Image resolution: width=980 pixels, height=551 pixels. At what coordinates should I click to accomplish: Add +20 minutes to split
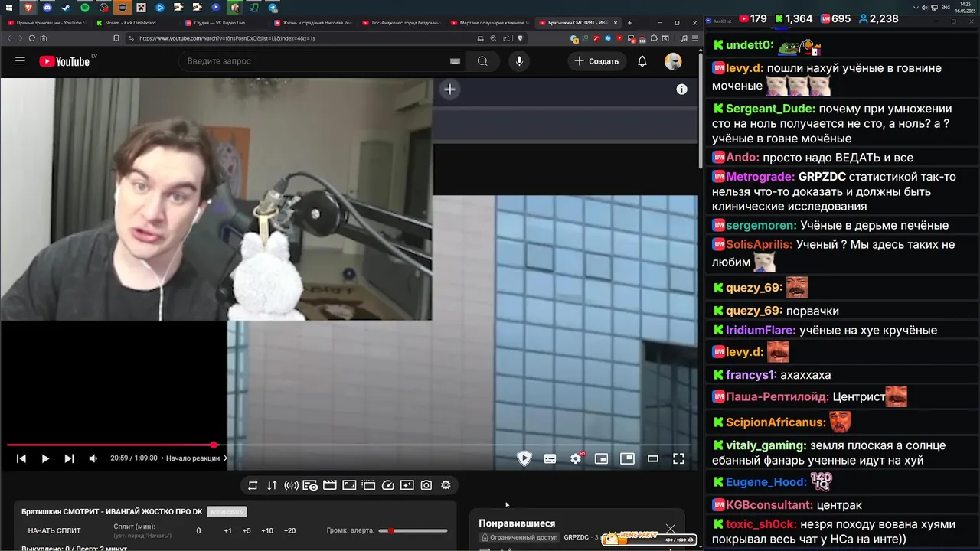click(289, 530)
